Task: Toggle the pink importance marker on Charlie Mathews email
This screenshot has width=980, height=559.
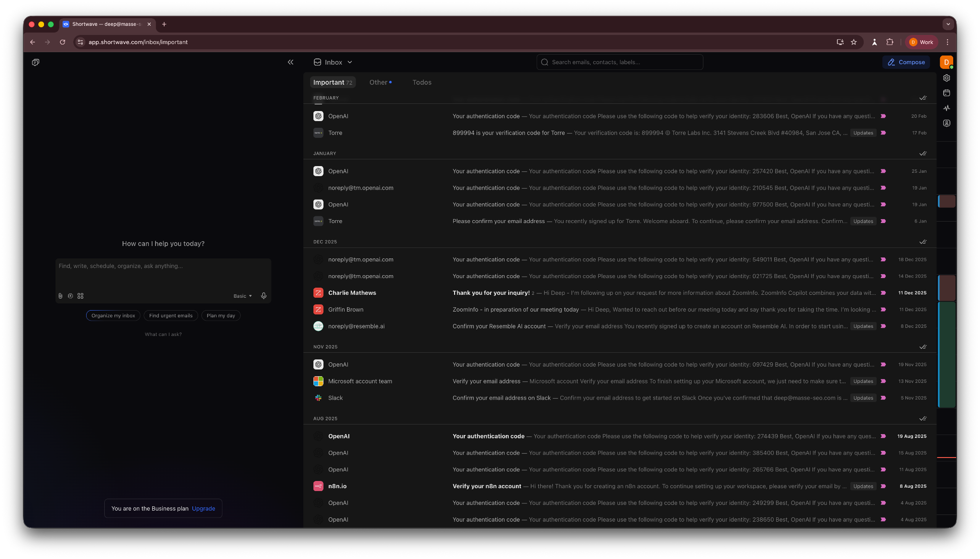Action: [x=883, y=293]
